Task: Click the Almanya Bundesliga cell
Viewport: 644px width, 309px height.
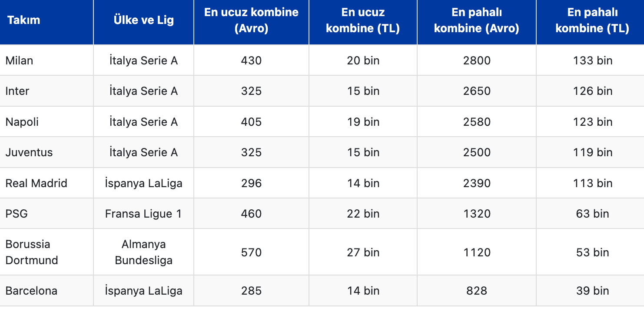Action: [x=143, y=252]
